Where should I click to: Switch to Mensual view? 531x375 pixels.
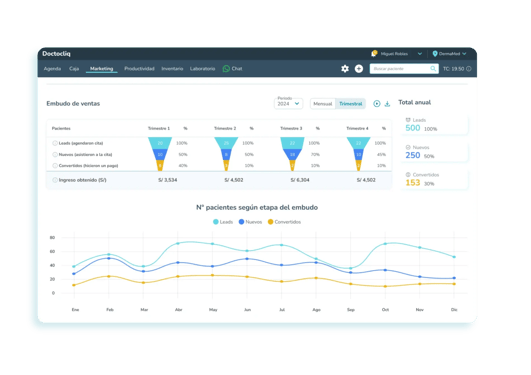click(323, 104)
